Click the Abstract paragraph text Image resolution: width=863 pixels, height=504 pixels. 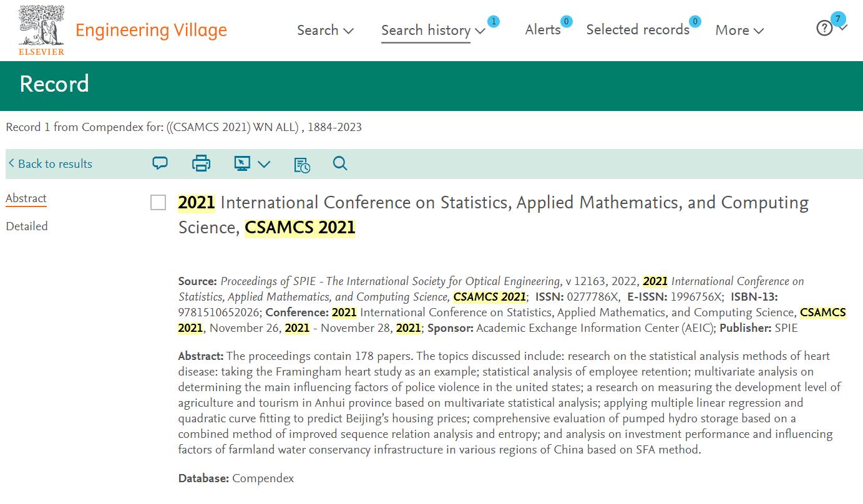[510, 403]
